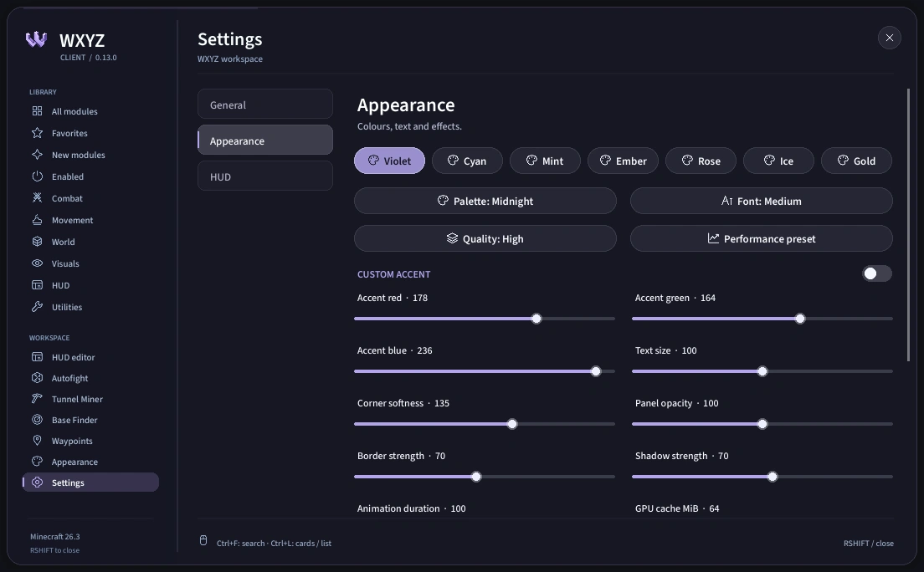Screen dimensions: 924x572
Task: Adjust the Border strength slider
Action: coord(485,477)
